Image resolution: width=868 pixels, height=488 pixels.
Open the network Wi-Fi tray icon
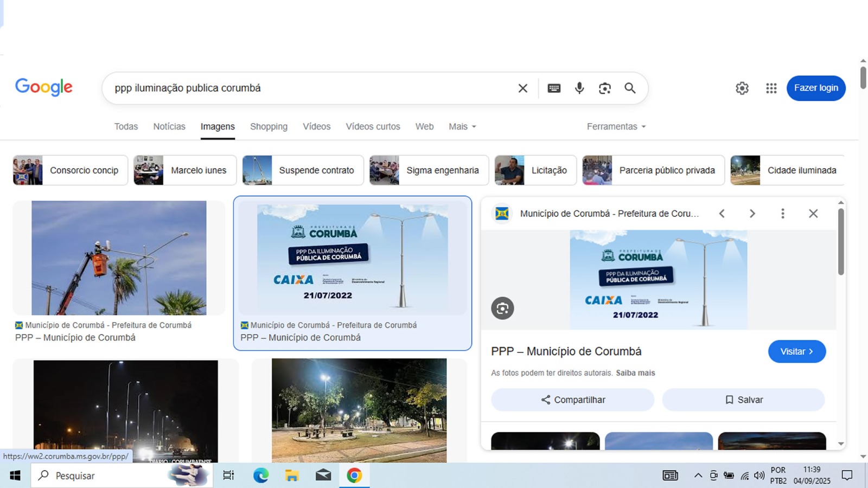(x=745, y=476)
